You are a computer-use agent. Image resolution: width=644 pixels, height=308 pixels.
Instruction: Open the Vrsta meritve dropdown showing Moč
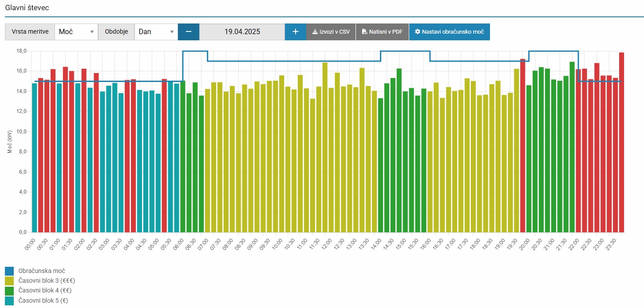tap(76, 32)
